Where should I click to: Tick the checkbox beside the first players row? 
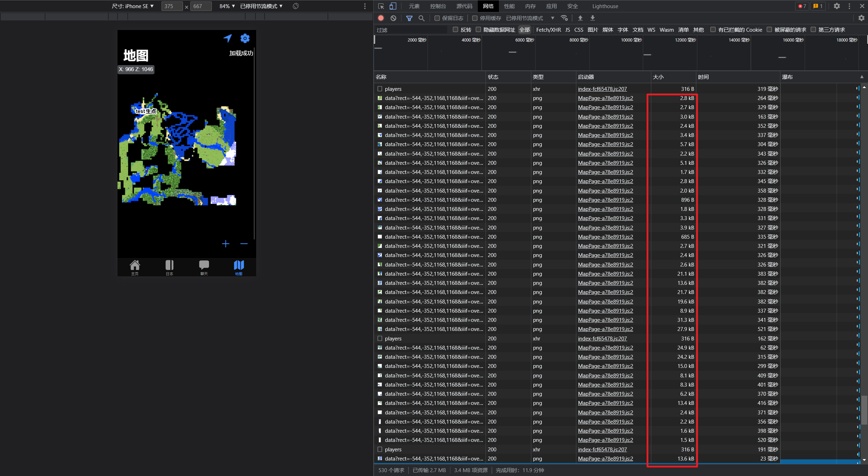pyautogui.click(x=380, y=89)
